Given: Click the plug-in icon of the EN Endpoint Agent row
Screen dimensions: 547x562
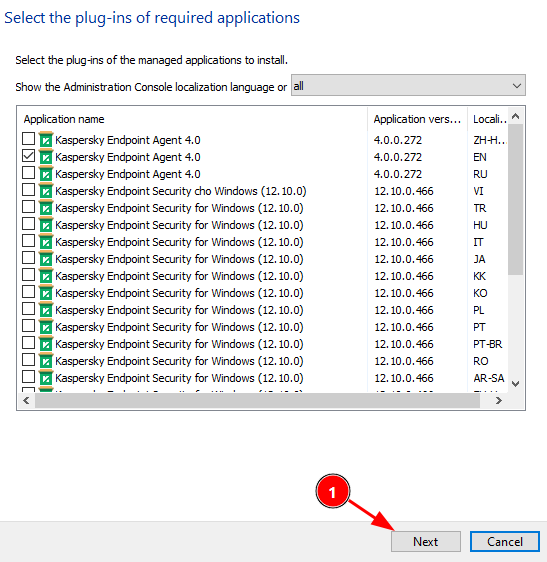Looking at the screenshot, I should tap(46, 157).
